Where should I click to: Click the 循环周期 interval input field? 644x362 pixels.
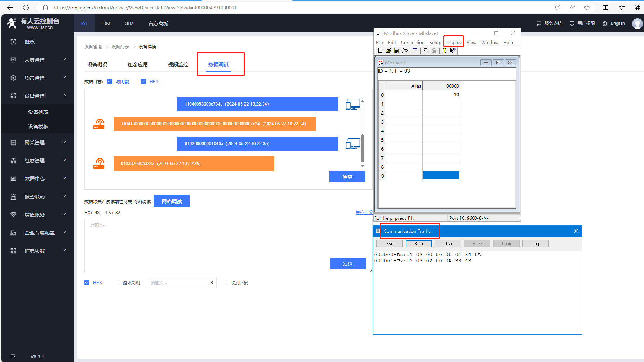tap(180, 282)
